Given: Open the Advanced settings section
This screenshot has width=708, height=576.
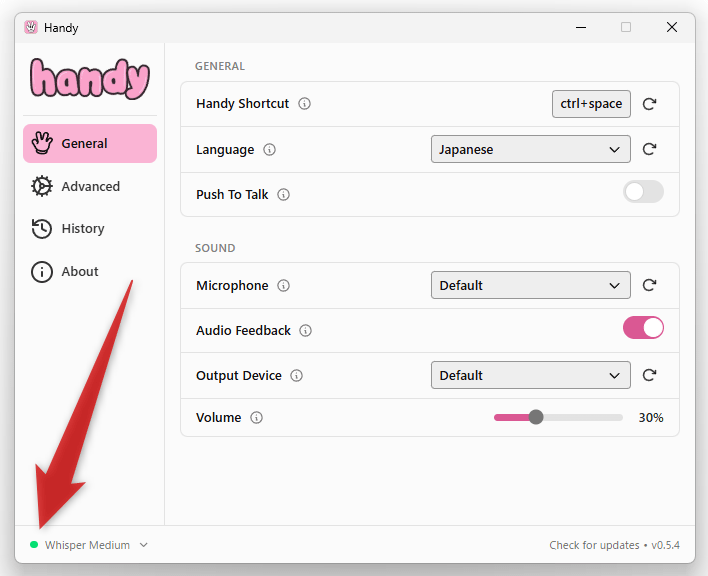Looking at the screenshot, I should point(90,186).
